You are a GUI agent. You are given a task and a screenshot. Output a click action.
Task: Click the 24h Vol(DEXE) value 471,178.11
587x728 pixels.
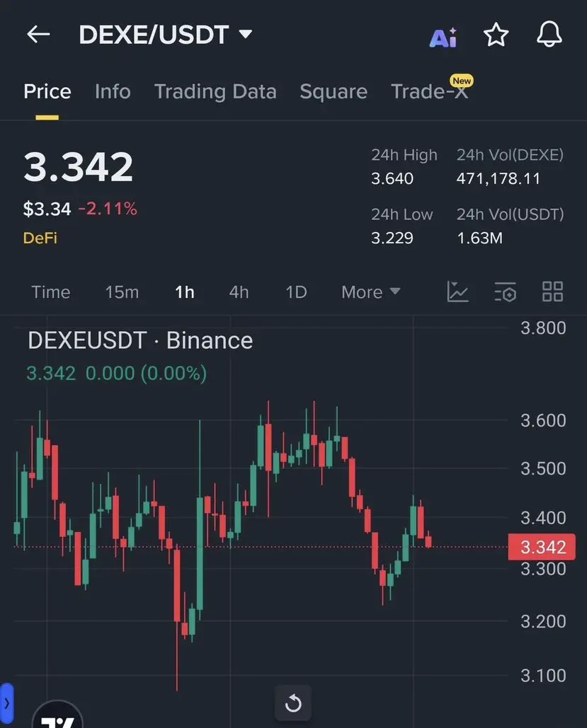pos(498,179)
